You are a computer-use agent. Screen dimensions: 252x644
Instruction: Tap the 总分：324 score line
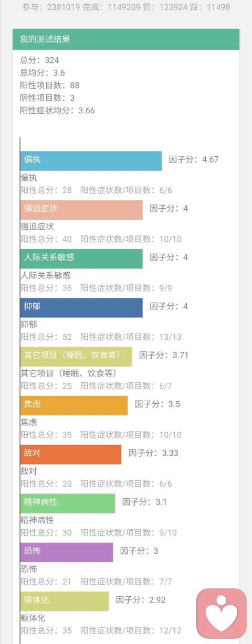click(x=39, y=60)
